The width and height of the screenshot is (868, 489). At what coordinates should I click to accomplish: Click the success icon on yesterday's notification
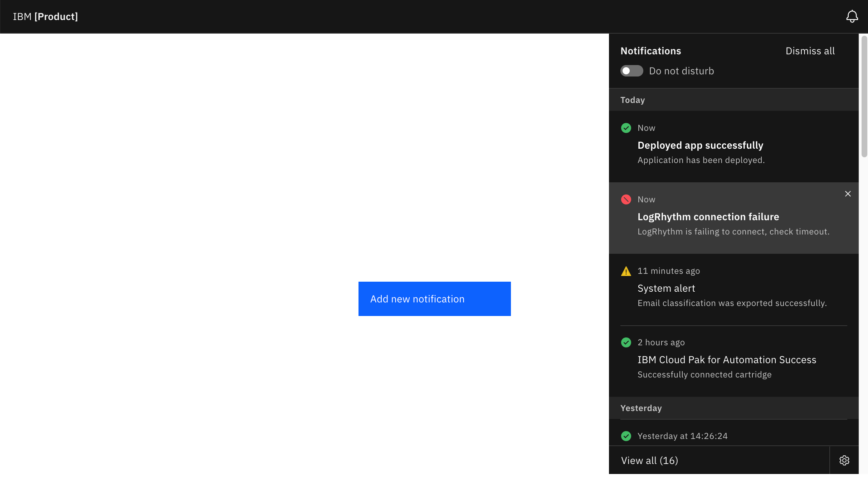click(626, 436)
